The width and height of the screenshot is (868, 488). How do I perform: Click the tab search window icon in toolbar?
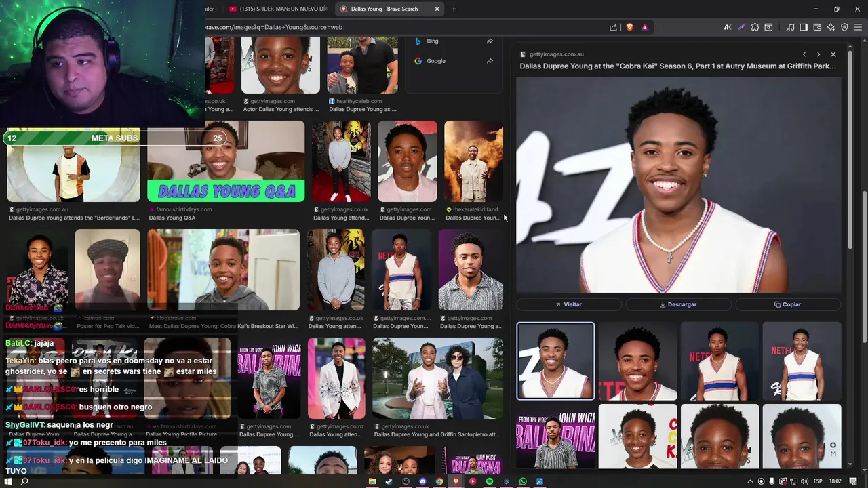point(768,27)
